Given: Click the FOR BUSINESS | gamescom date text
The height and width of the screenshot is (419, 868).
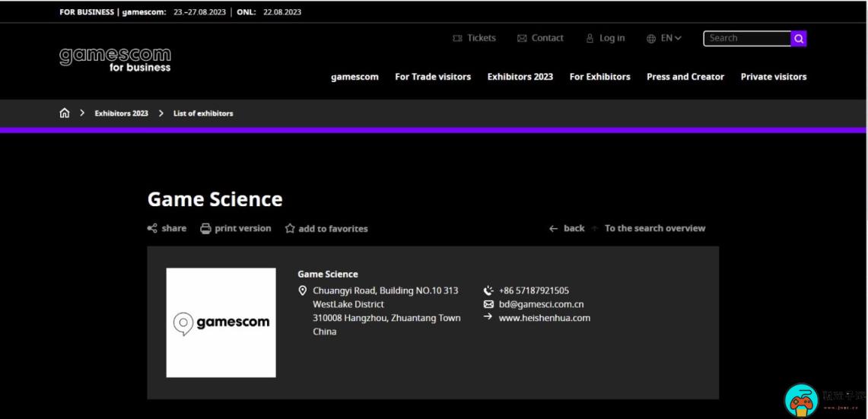Looking at the screenshot, I should point(143,12).
